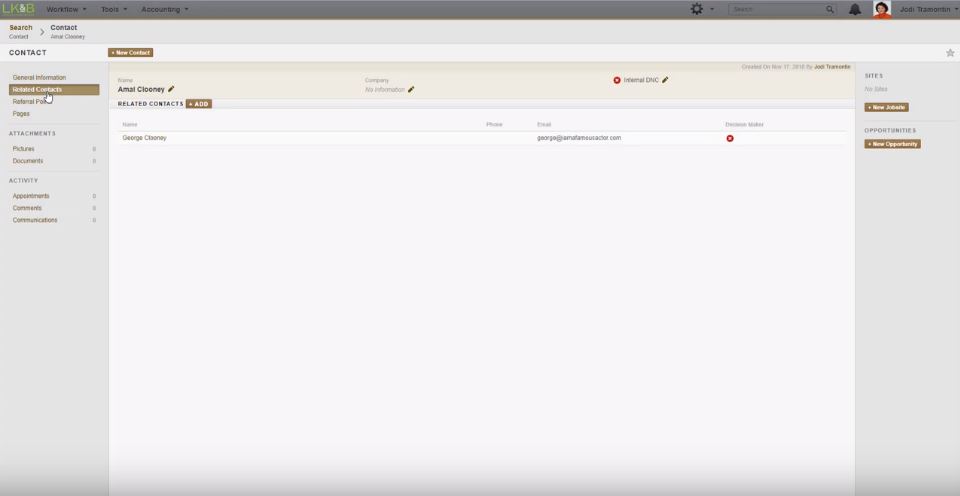Click the magnifier icon in the search box
This screenshot has width=960, height=496.
(830, 9)
